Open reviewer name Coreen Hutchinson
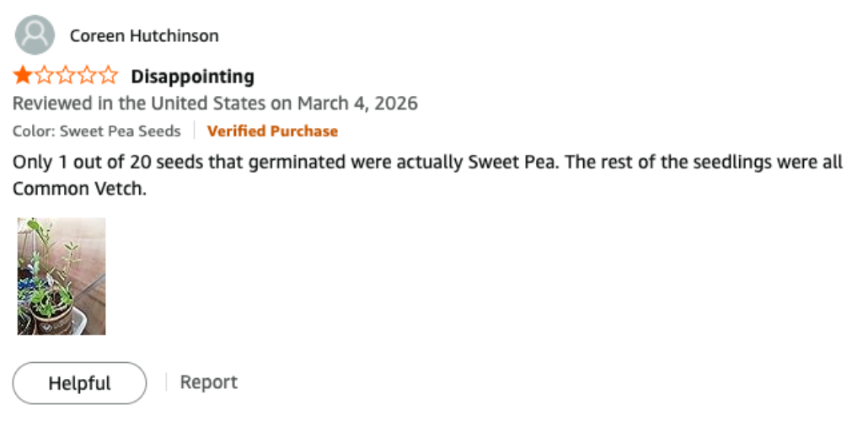The image size is (868, 421). (x=144, y=35)
